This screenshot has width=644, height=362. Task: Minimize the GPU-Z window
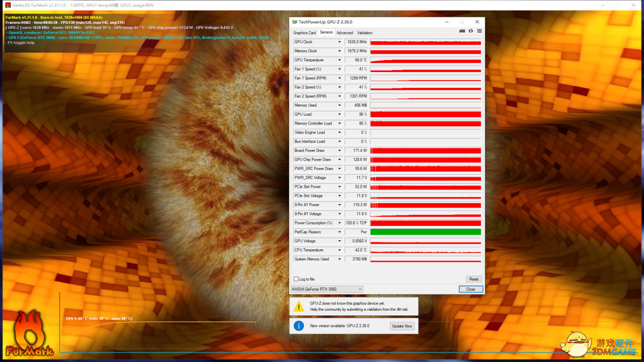coord(446,22)
